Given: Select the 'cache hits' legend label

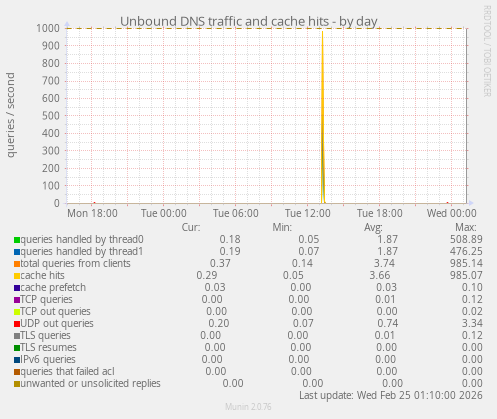Looking at the screenshot, I should click(x=42, y=275).
